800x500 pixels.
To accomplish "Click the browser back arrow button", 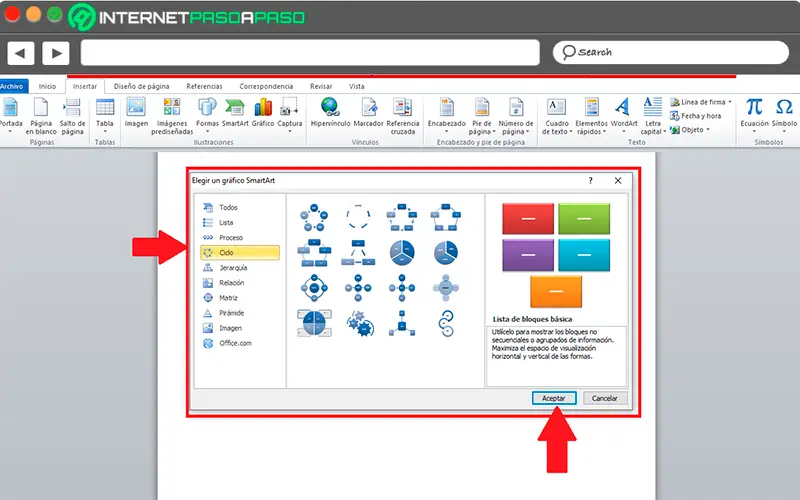I will (x=21, y=53).
